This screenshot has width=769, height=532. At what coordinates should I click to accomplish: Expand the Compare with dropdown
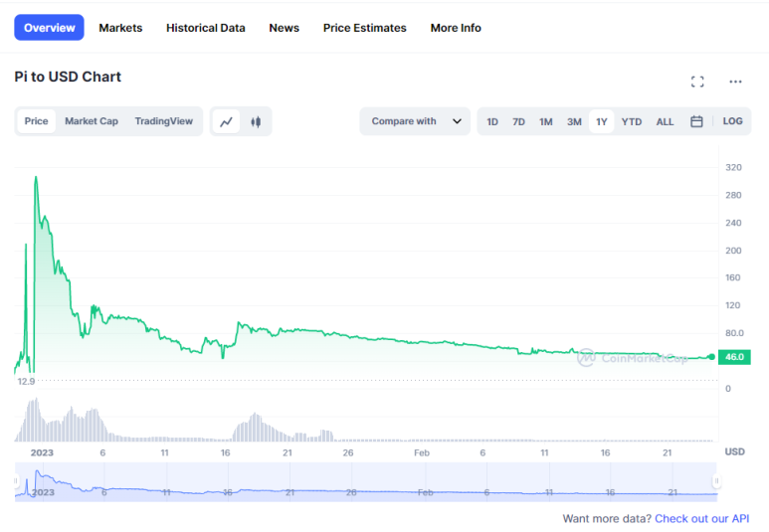(415, 121)
